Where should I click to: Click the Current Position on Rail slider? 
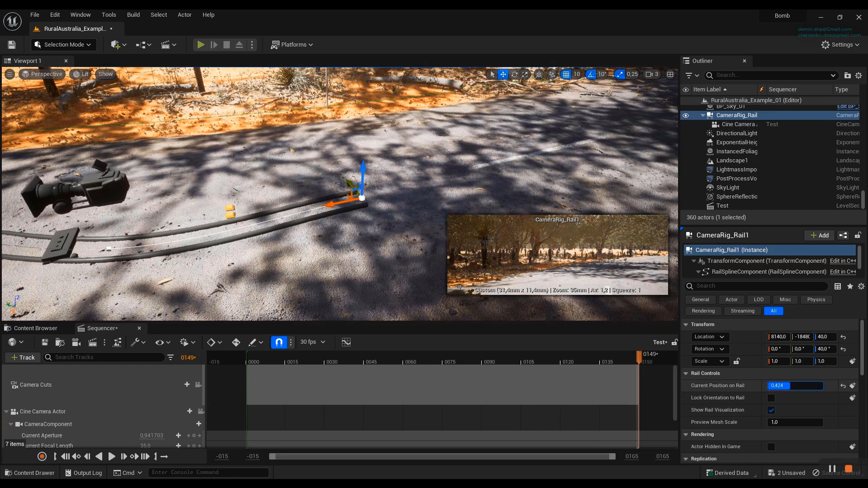click(795, 386)
